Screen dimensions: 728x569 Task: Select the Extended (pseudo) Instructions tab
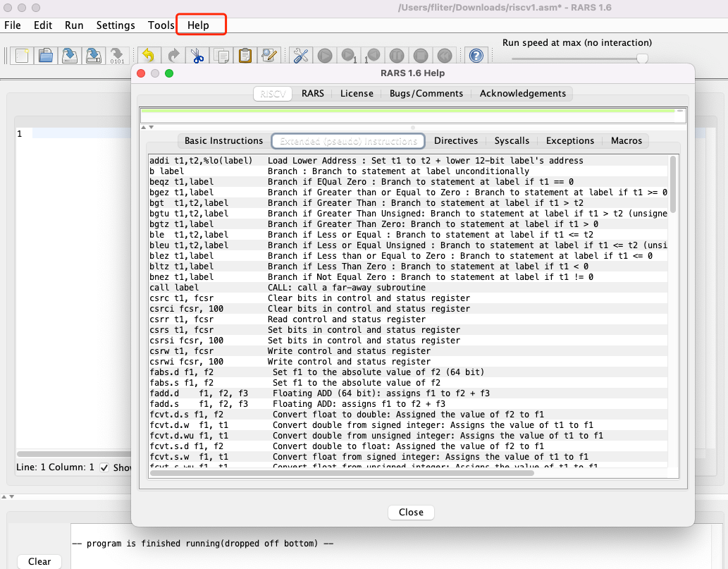pos(348,141)
